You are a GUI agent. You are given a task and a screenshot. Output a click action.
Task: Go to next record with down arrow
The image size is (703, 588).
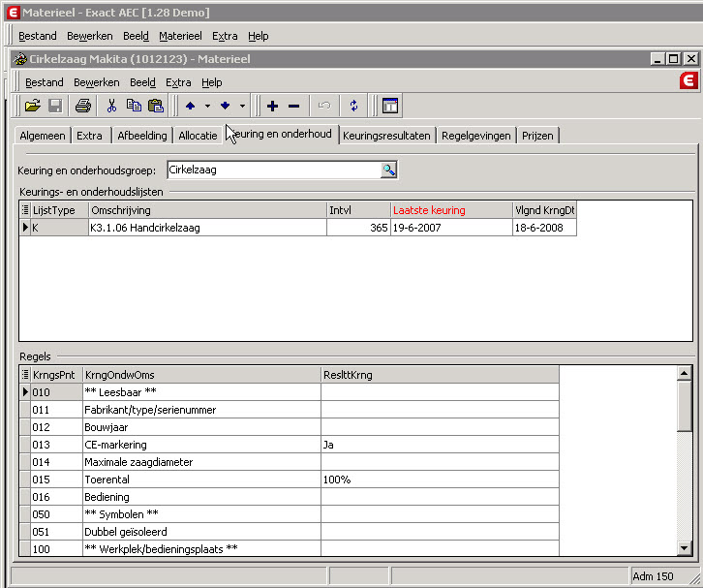(225, 106)
